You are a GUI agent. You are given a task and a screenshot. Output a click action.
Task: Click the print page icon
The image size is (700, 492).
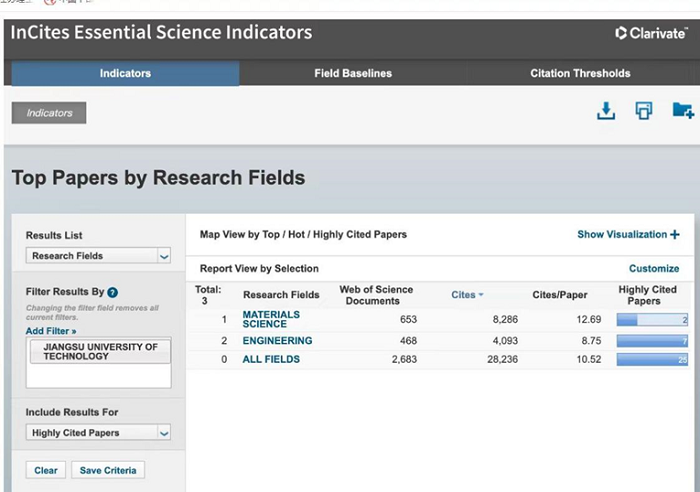tap(644, 111)
